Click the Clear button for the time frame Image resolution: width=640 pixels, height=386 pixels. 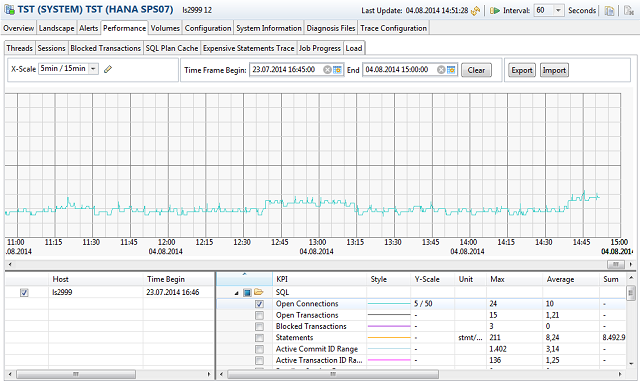(x=476, y=70)
